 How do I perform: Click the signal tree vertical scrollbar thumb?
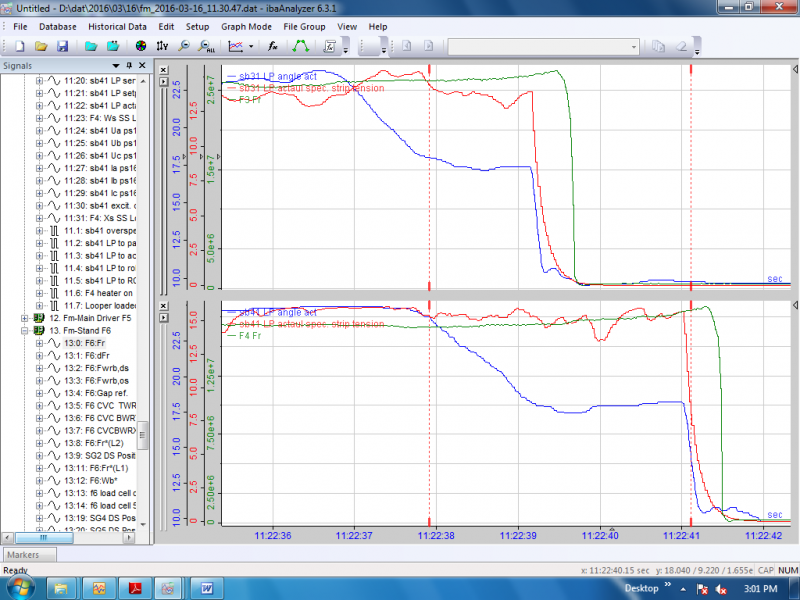(143, 435)
